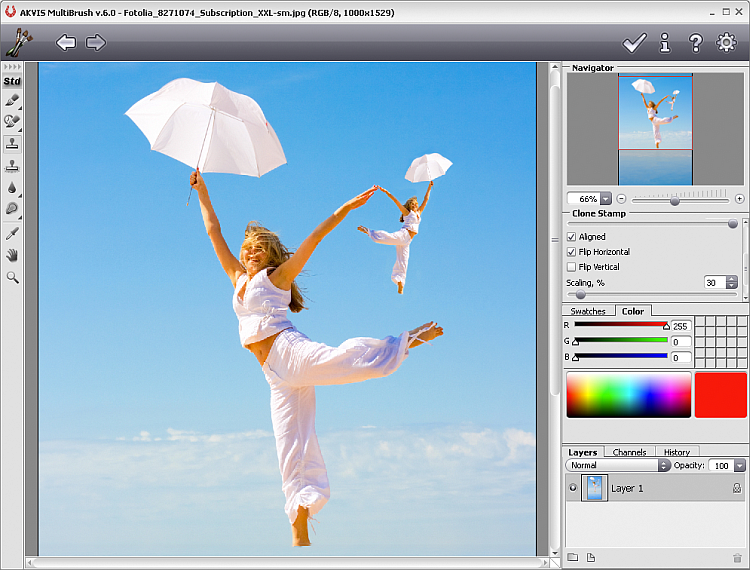Screen dimensions: 750x570
Task: Hide Layer 1 using visibility dot
Action: pos(573,488)
